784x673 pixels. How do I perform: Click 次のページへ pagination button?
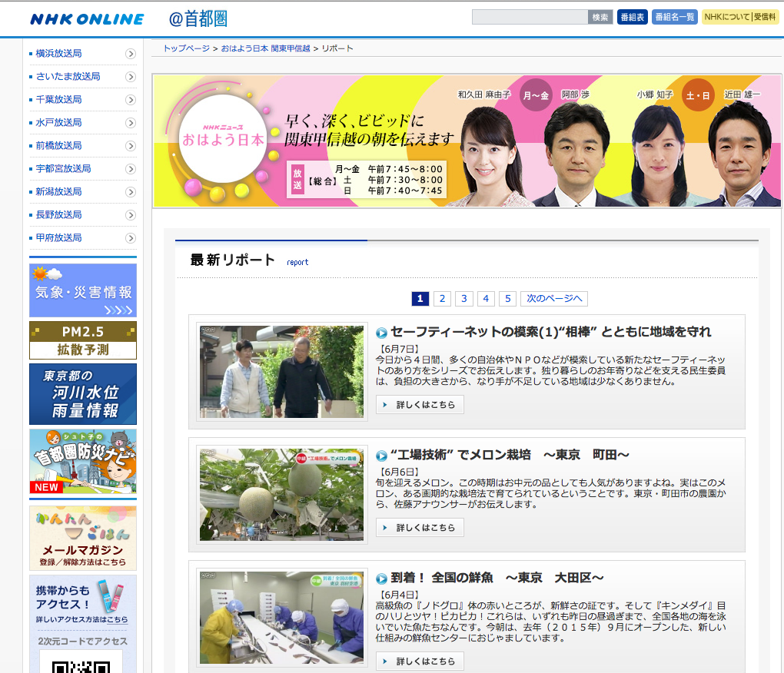click(x=554, y=299)
